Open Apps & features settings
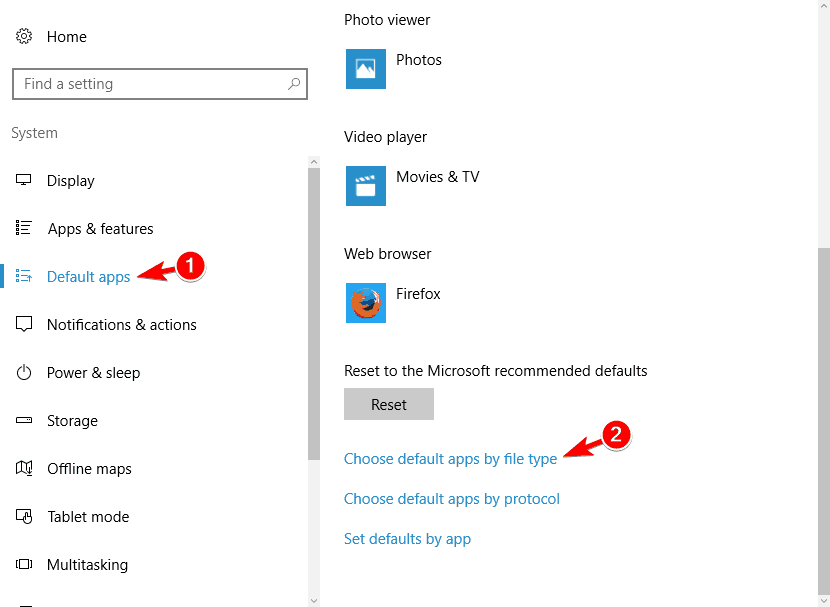 tap(101, 229)
